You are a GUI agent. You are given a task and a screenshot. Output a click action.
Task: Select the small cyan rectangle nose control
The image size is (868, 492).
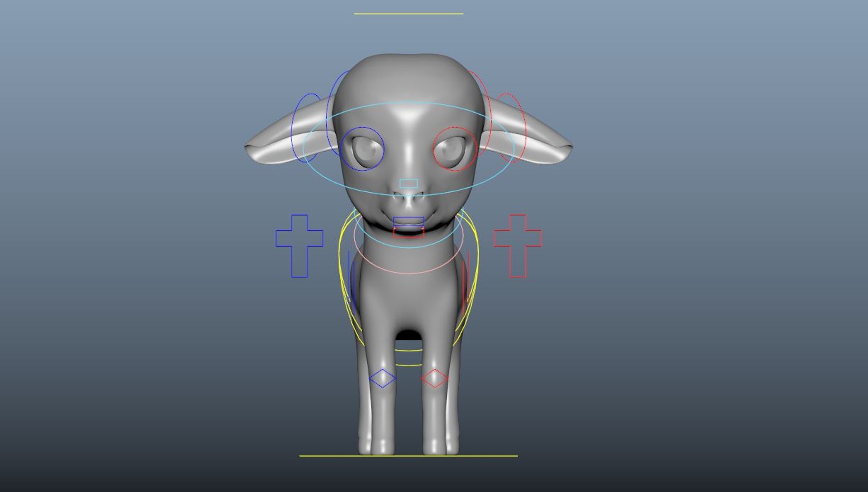coord(409,184)
